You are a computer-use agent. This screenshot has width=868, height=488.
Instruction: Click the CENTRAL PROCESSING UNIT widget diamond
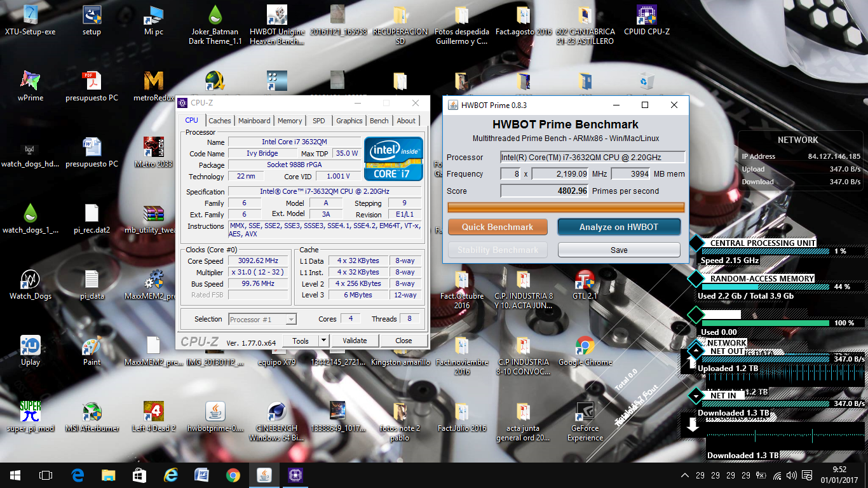(697, 243)
